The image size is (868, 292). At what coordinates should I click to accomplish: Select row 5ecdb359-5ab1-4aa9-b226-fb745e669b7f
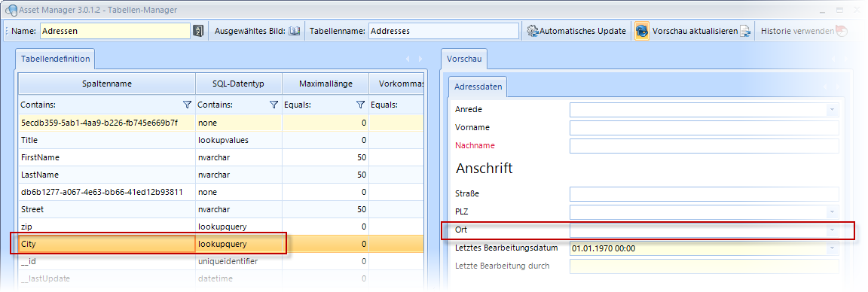[222, 123]
